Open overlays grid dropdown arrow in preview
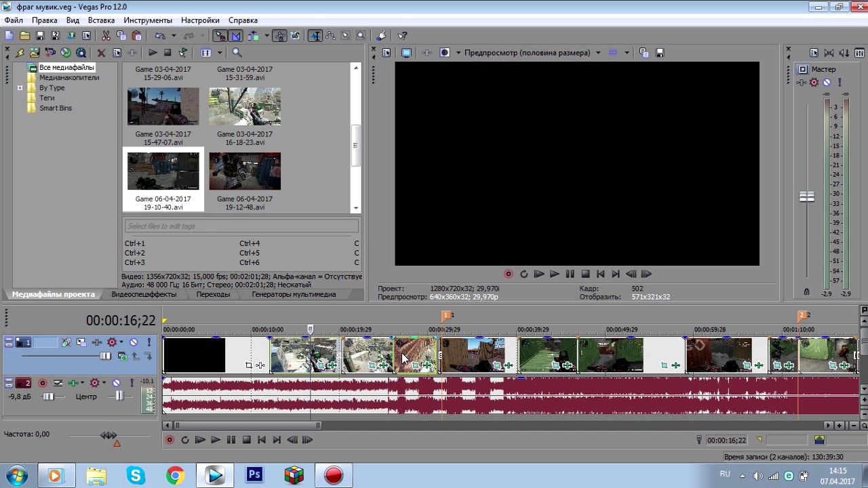Viewport: 868px width, 488px height. pyautogui.click(x=627, y=52)
